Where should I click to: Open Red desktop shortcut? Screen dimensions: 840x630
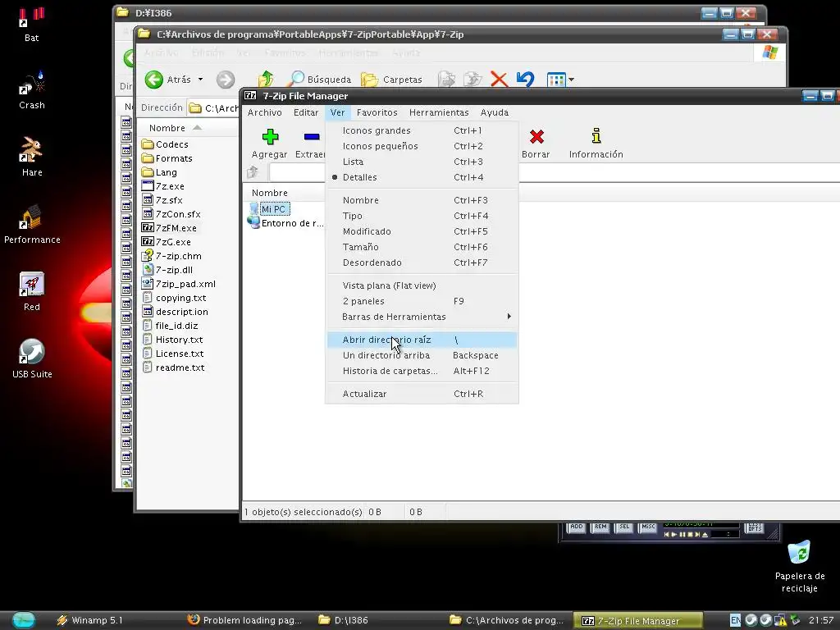coord(32,291)
